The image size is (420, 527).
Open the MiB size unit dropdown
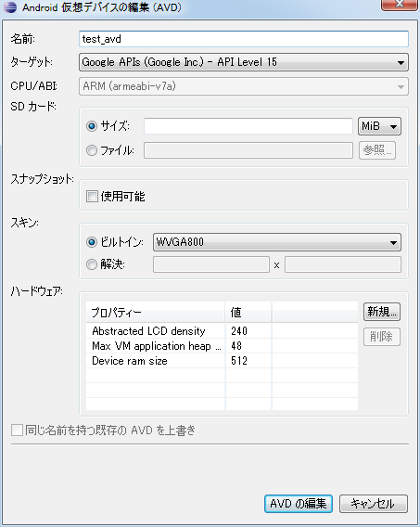pos(379,126)
